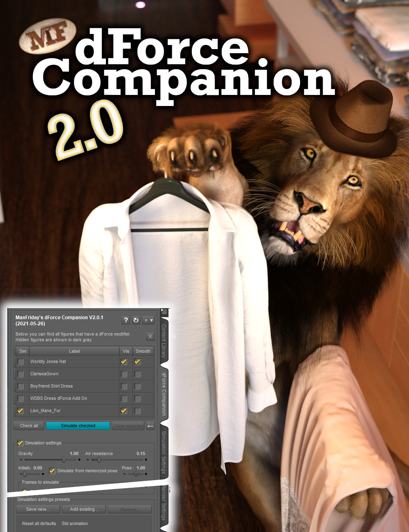Enable Sim for ClarissaGown
409x532 pixels.
coord(20,374)
